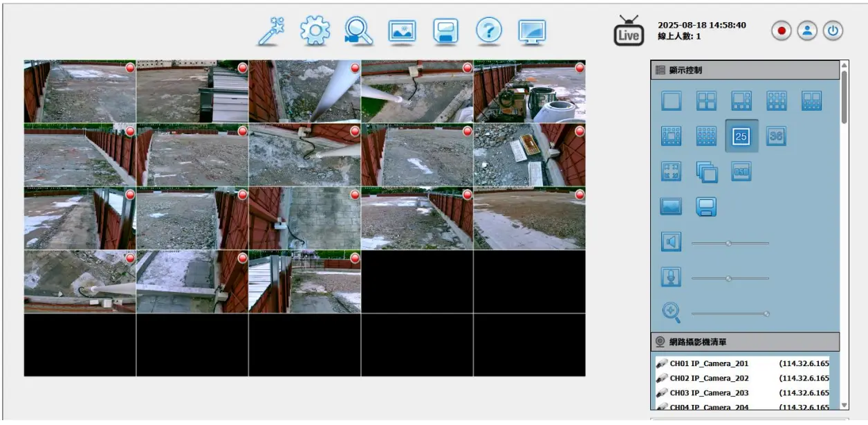Click the 2025-08-18 14:58:40 timestamp
The height and width of the screenshot is (425, 868).
[702, 26]
